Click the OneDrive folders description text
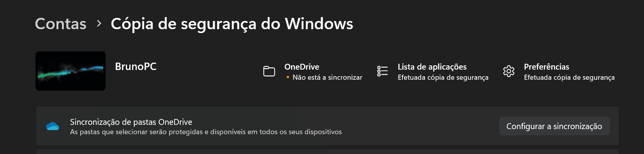The width and height of the screenshot is (644, 154). click(x=206, y=132)
